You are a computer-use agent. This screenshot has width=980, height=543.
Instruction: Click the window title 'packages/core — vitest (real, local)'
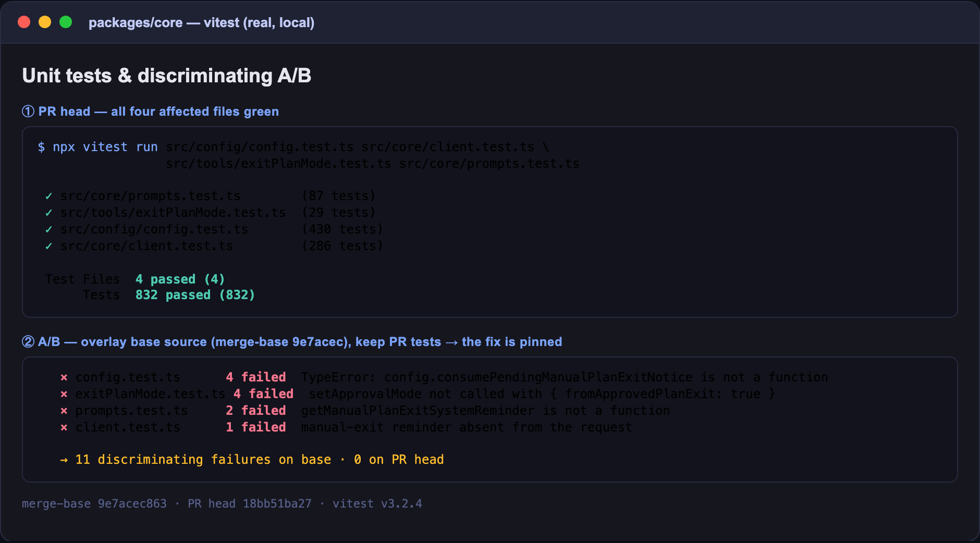(201, 23)
